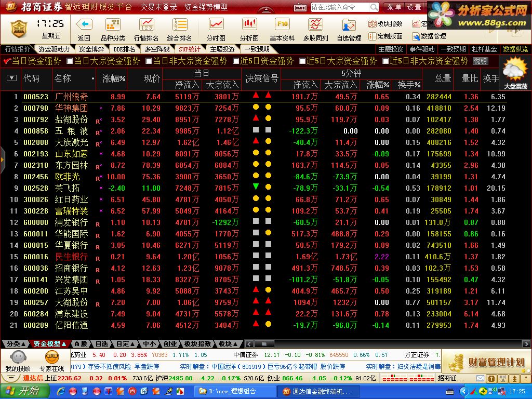This screenshot has width=532, height=399.
Task: Expand the 自定▲ bottom tab
Action: [126, 344]
